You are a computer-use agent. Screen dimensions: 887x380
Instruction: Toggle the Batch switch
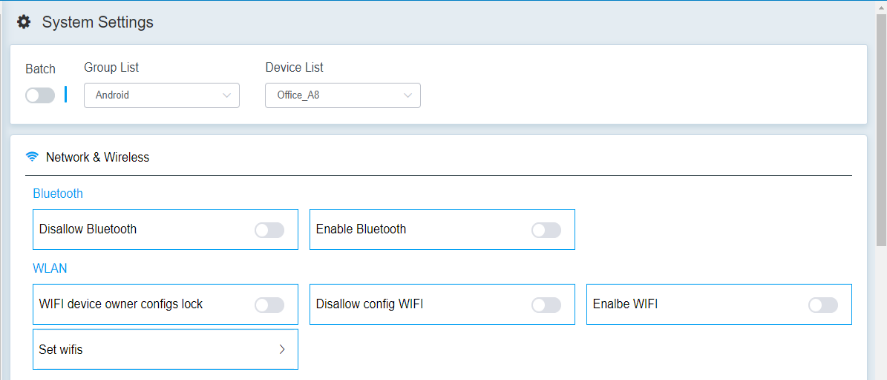(40, 96)
